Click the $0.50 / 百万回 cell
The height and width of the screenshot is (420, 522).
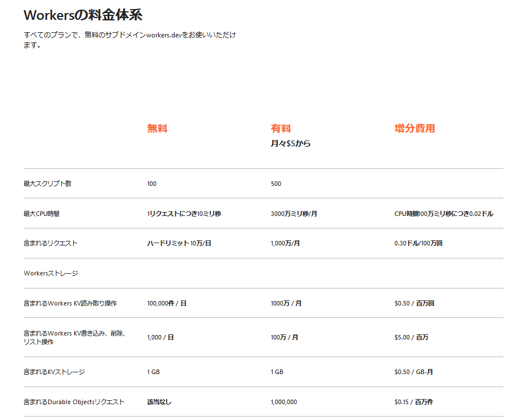pos(414,303)
